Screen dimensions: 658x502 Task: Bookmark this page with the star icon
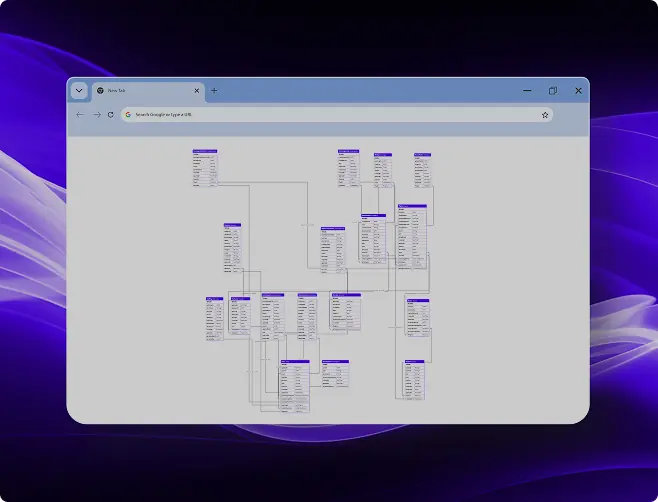coord(545,115)
